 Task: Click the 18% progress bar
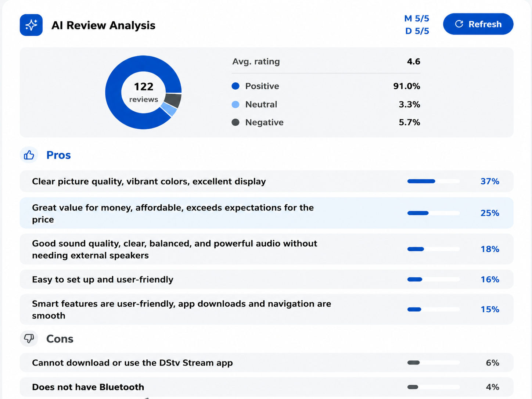point(434,249)
